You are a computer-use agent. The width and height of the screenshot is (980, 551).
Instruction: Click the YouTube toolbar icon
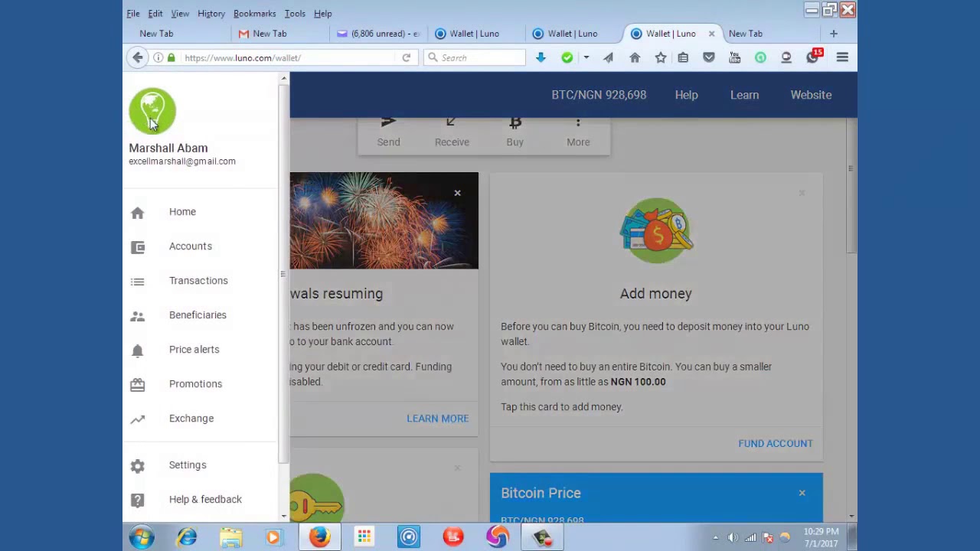click(735, 57)
